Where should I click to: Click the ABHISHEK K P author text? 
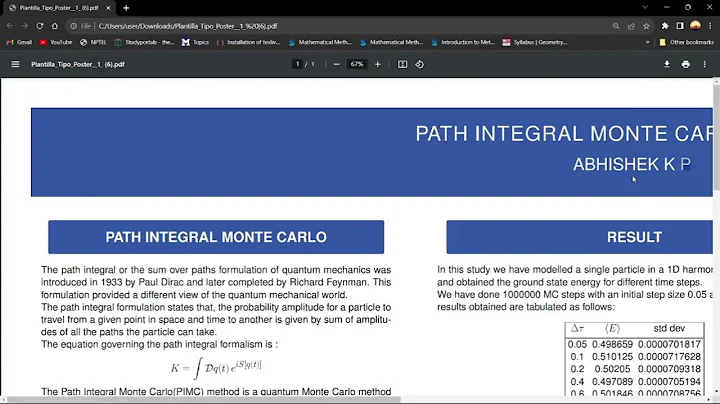pos(631,164)
